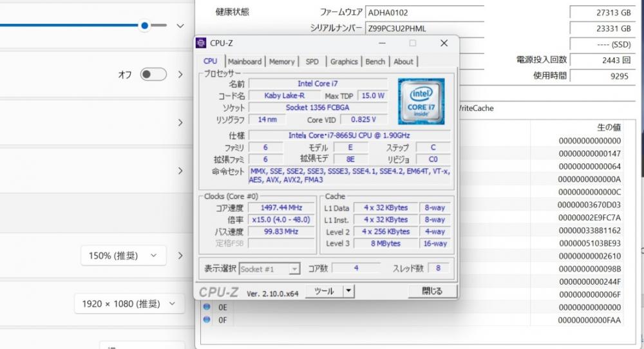Click raw value 00000002E9FC7A
The height and width of the screenshot is (349, 644).
(589, 218)
